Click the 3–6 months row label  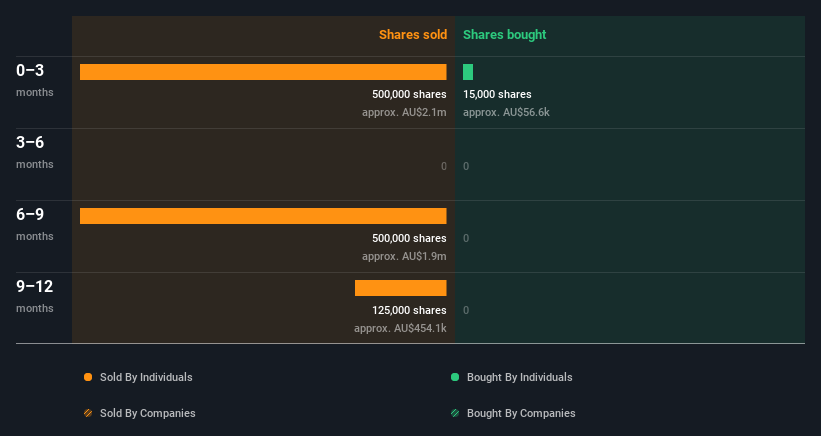(35, 152)
